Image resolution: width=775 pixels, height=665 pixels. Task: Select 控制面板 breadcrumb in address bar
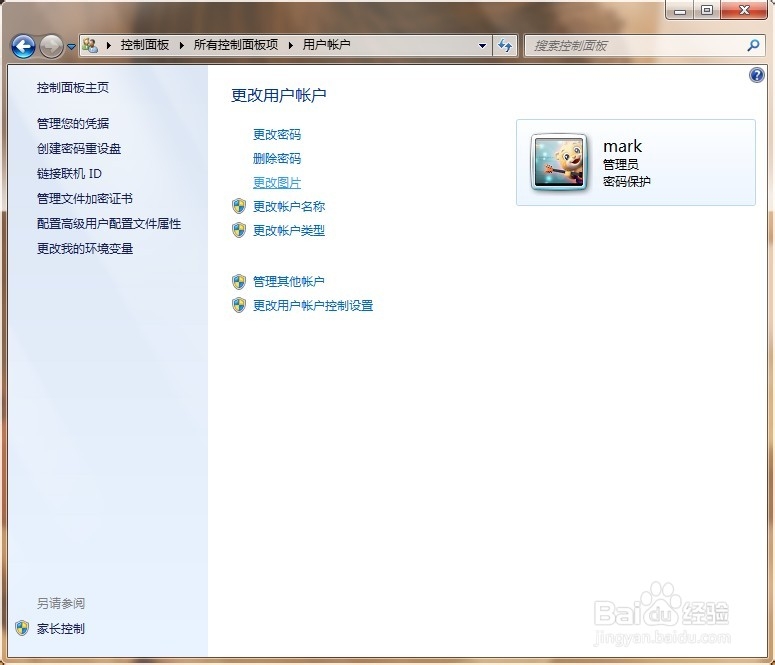(x=144, y=45)
